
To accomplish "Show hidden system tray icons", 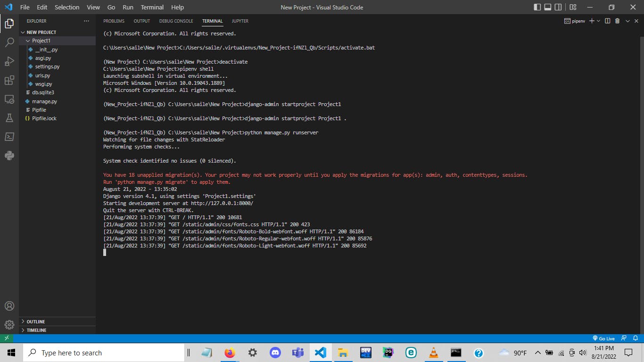I will [x=537, y=353].
